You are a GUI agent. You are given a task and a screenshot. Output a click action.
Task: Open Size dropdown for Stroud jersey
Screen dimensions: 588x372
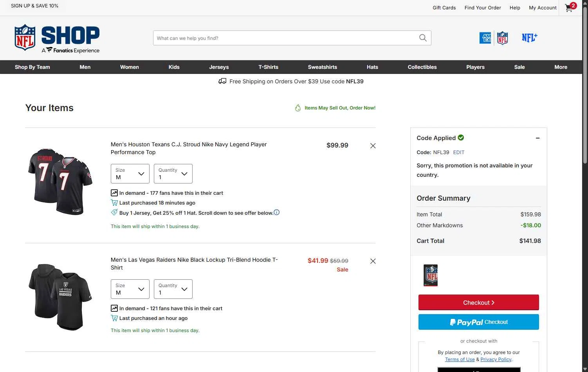pyautogui.click(x=130, y=174)
